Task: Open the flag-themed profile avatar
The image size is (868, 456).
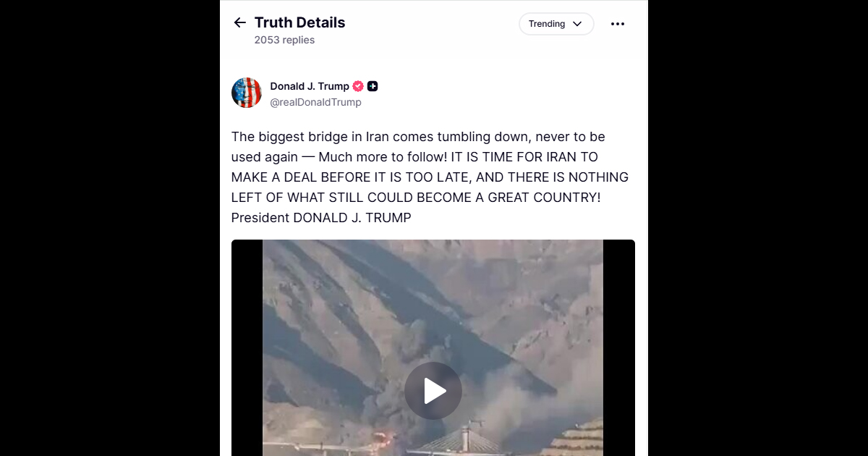Action: tap(247, 93)
